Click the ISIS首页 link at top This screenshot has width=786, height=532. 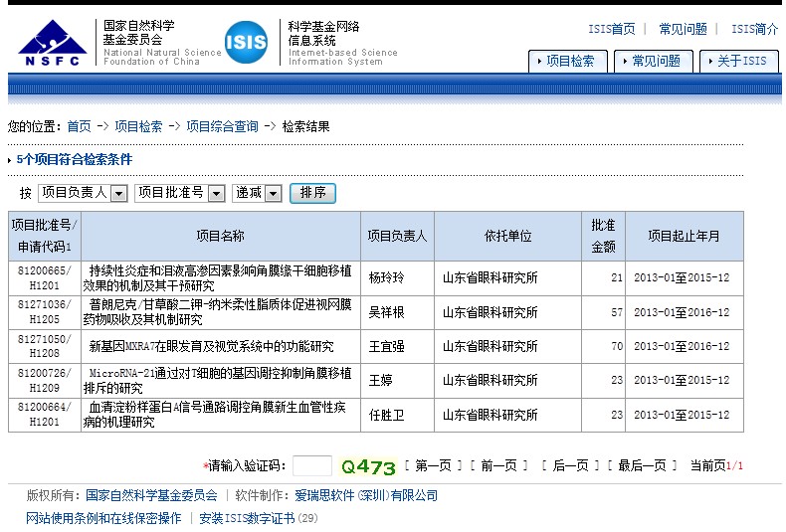click(611, 29)
